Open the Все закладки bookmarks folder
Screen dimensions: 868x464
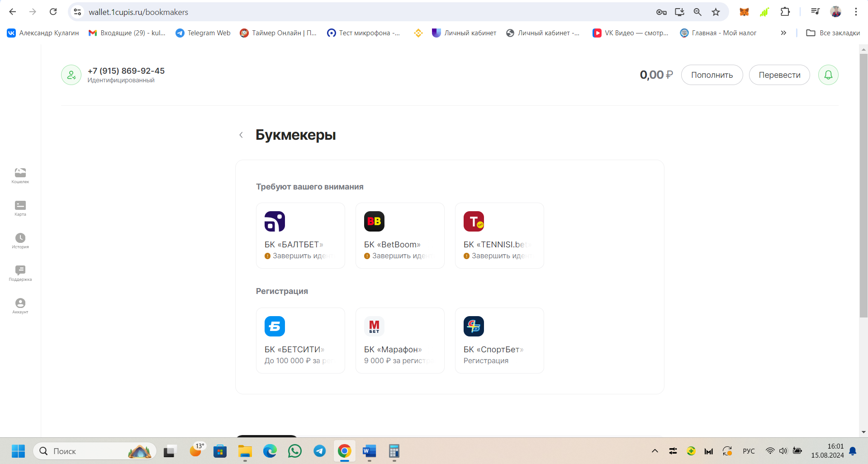click(x=833, y=33)
